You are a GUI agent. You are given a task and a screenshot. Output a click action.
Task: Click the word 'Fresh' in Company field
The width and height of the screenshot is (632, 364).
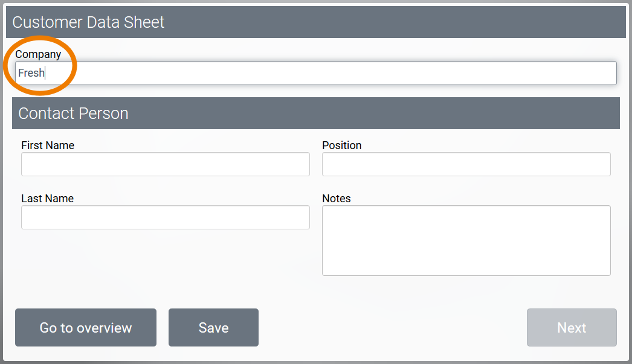(31, 73)
